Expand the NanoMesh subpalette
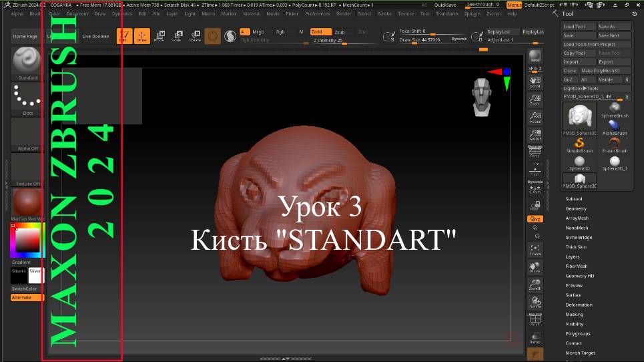 coord(577,228)
